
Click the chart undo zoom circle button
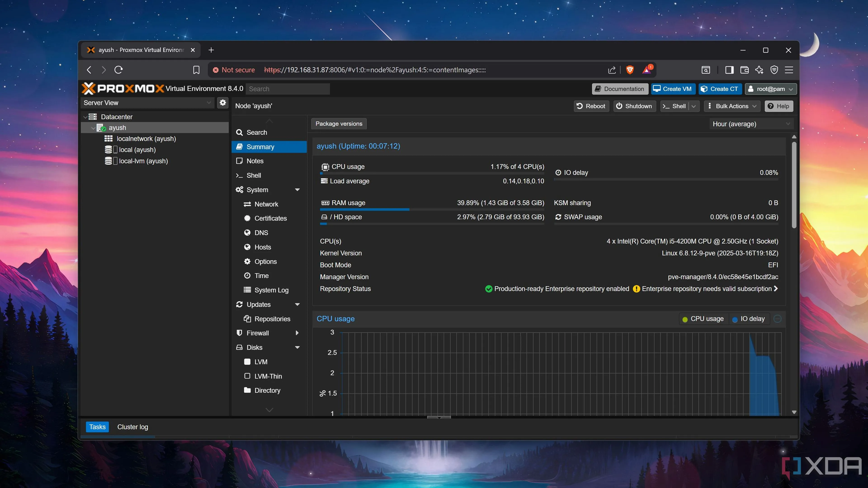point(777,319)
